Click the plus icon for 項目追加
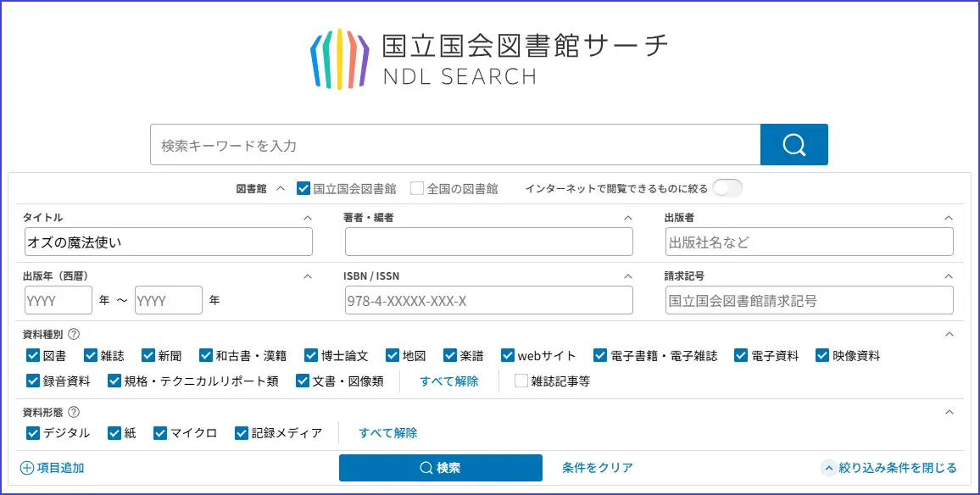 [x=27, y=468]
